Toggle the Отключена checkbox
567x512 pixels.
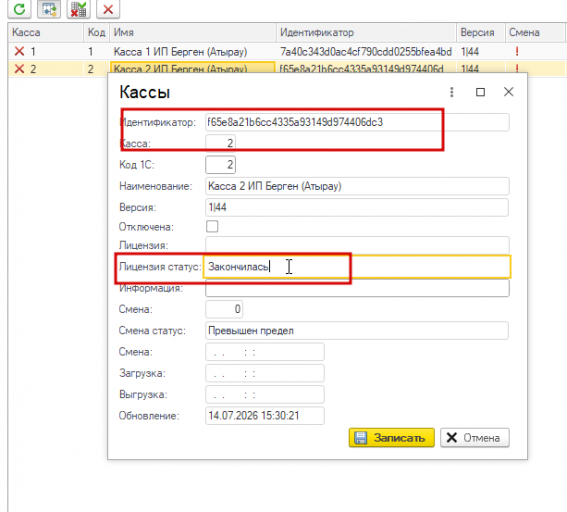coord(212,226)
